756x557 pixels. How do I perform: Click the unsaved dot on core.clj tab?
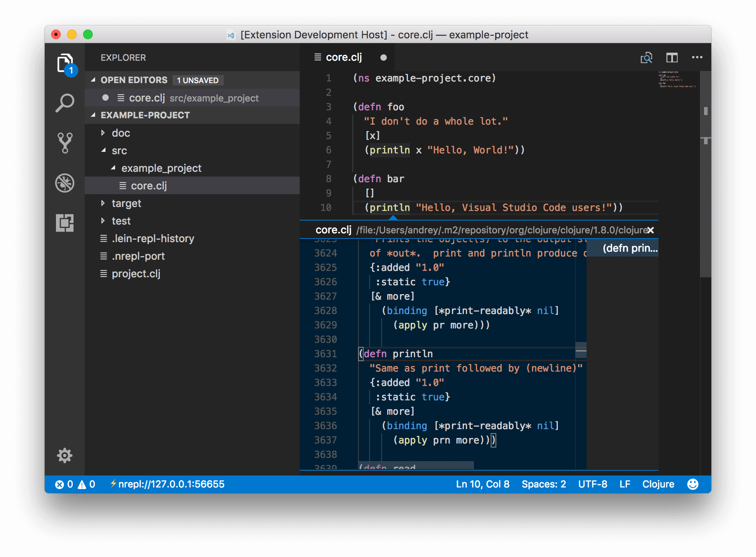pyautogui.click(x=384, y=58)
